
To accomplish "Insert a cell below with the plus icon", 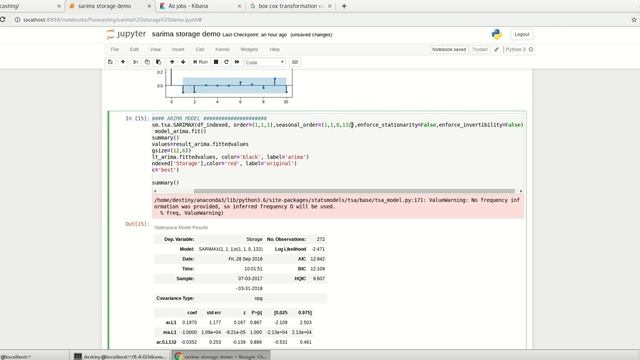I will (123, 62).
